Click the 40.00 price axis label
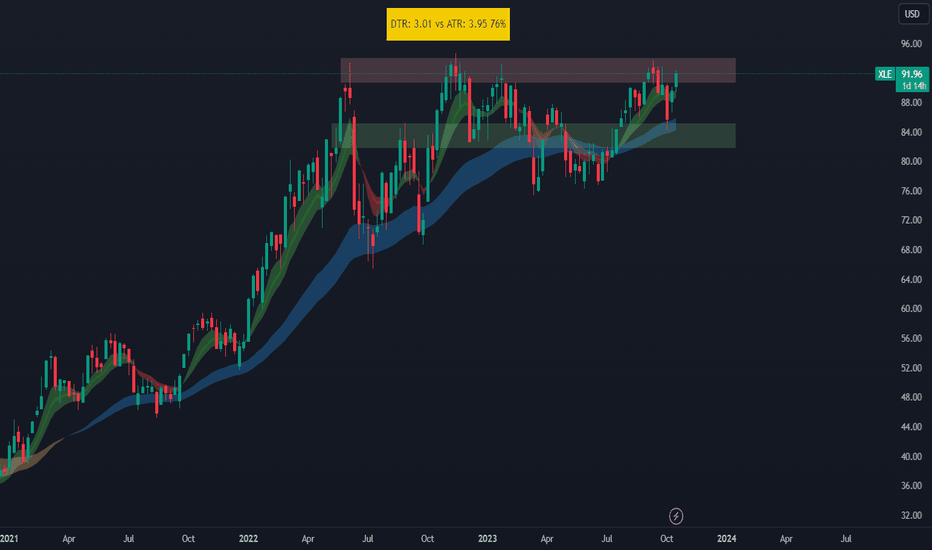 click(911, 457)
